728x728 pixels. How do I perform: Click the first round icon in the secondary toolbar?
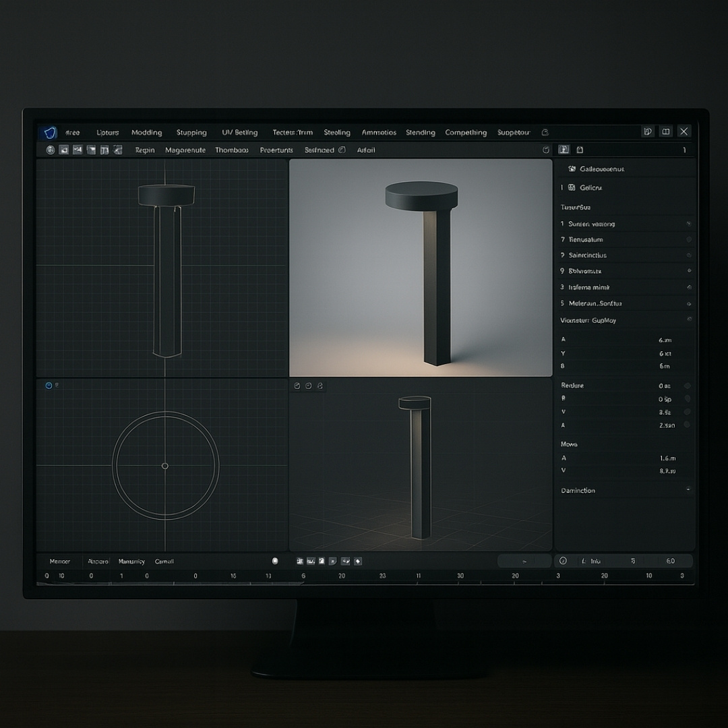(x=50, y=150)
